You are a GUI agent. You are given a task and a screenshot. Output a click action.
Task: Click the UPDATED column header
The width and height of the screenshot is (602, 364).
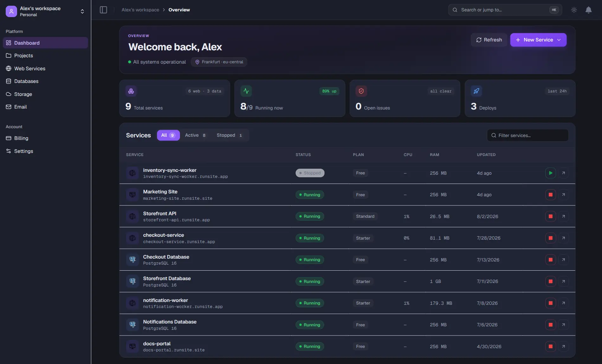(486, 155)
